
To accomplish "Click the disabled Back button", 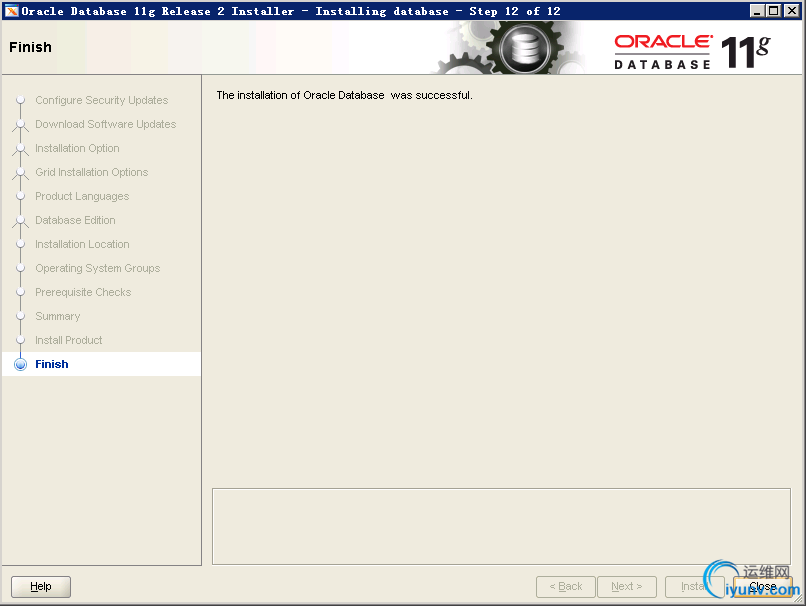I will (565, 586).
